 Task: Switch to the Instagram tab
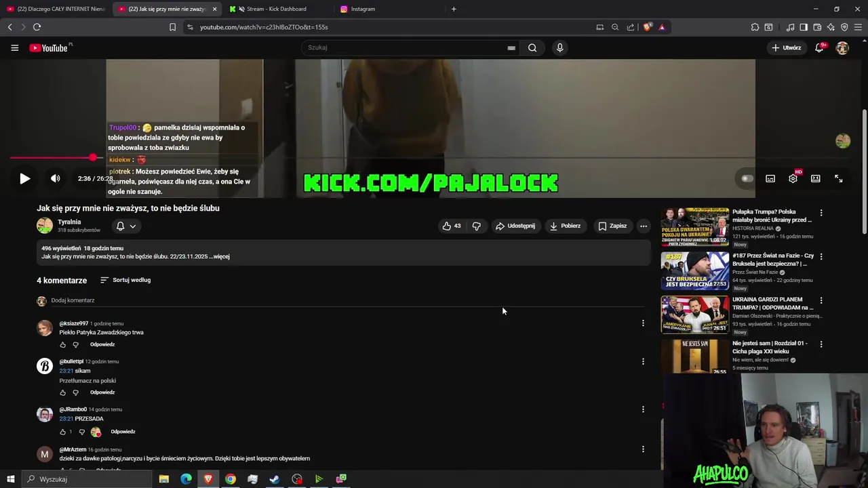tap(362, 9)
